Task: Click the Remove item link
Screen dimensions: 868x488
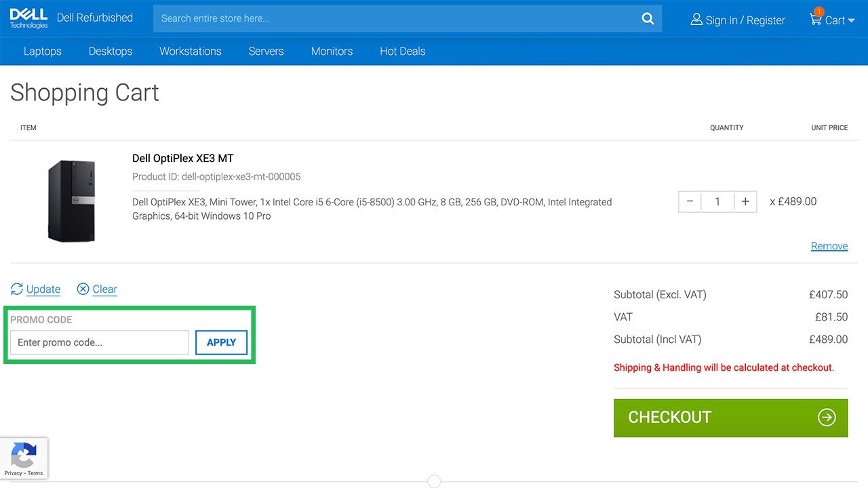Action: tap(829, 246)
